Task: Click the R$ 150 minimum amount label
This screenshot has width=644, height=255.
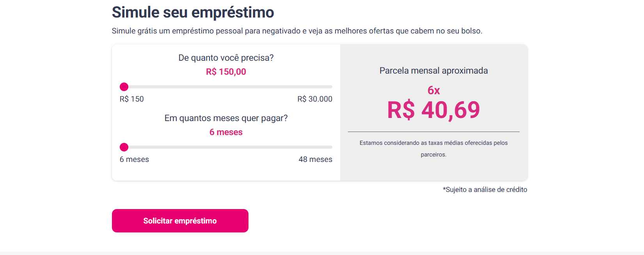Action: click(131, 99)
